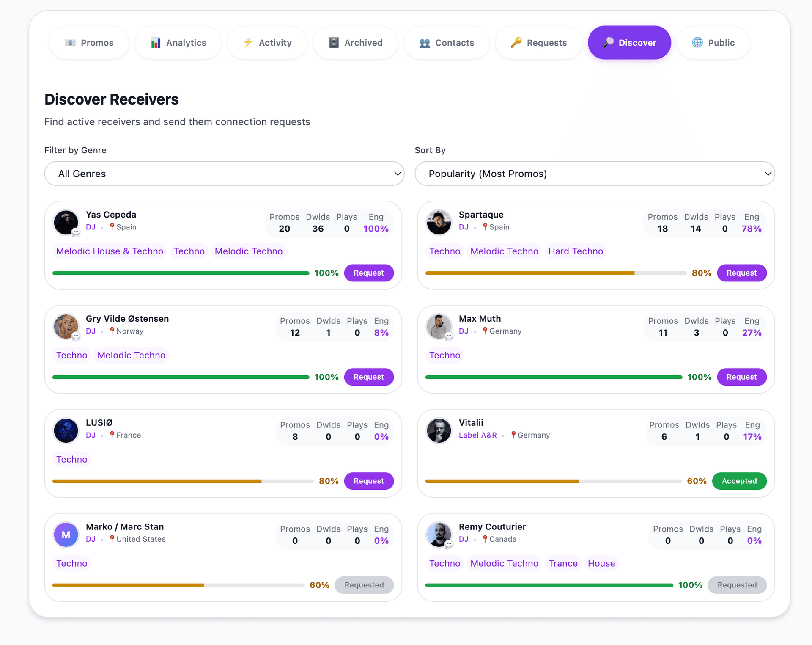Open the Filter by Genre dropdown

point(224,174)
